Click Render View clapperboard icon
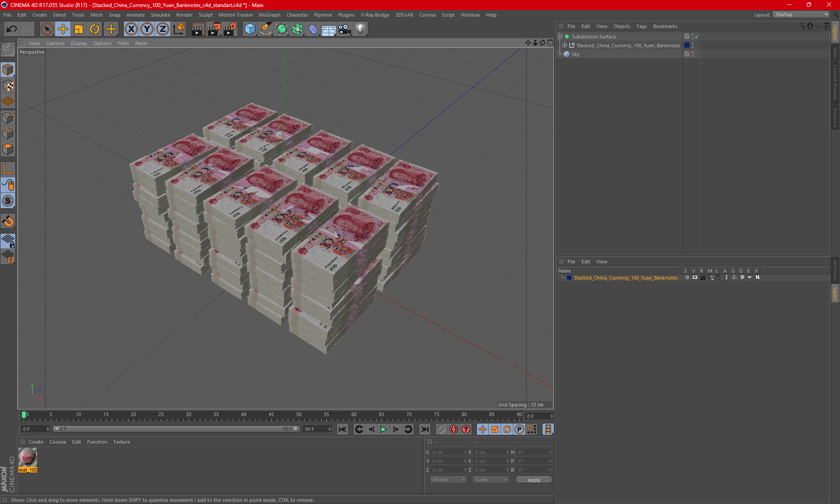This screenshot has width=840, height=504. pyautogui.click(x=198, y=29)
